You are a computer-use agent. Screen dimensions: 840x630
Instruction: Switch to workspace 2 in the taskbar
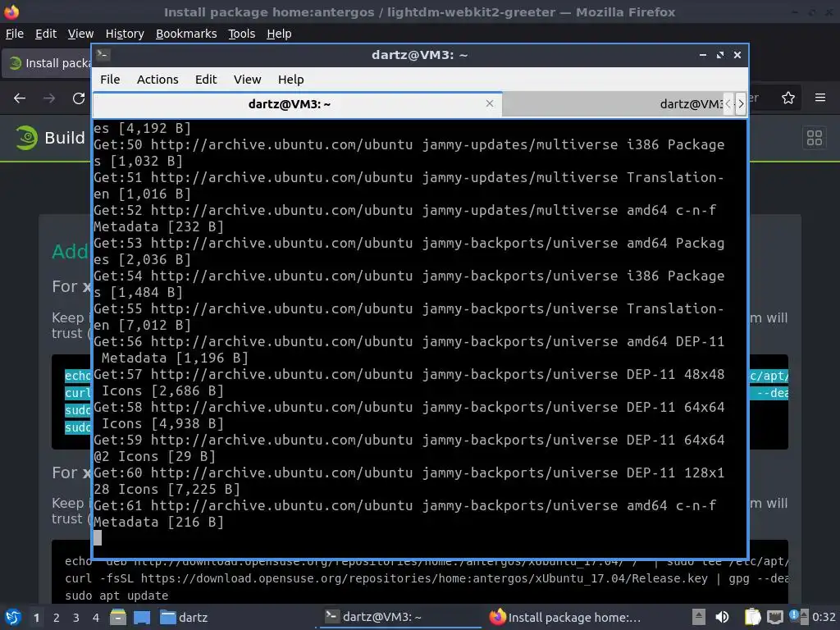pyautogui.click(x=57, y=618)
